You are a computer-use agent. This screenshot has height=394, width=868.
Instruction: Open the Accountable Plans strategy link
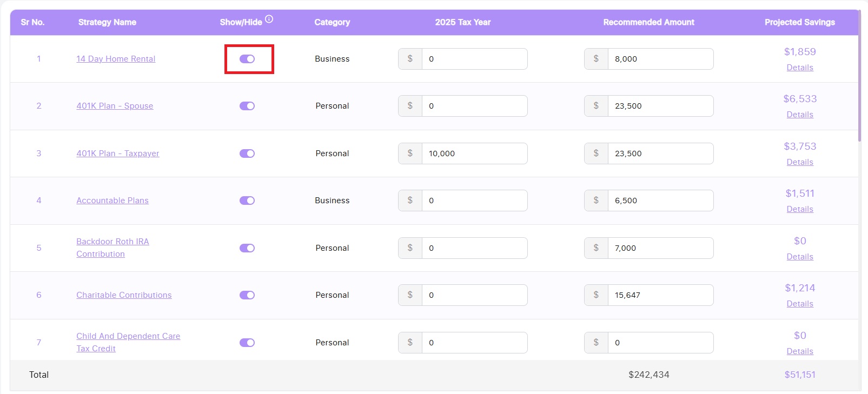tap(112, 201)
